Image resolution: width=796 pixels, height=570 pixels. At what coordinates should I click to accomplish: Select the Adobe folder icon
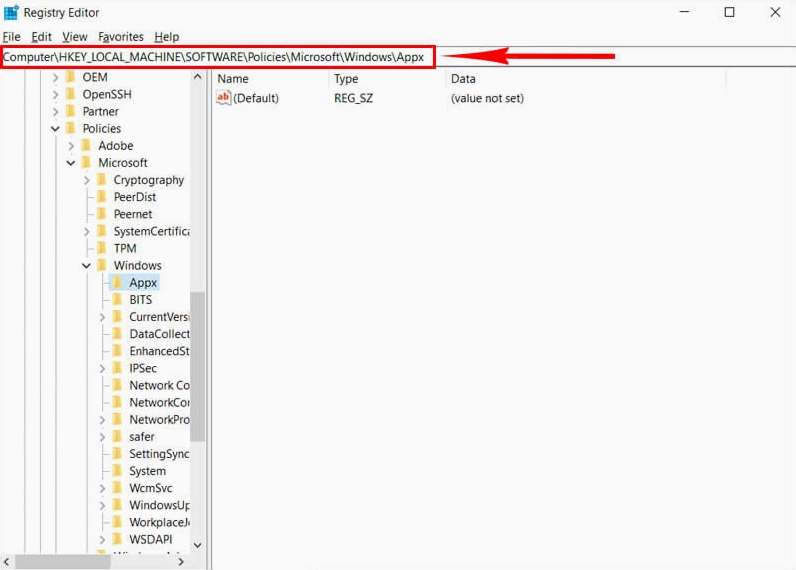86,146
